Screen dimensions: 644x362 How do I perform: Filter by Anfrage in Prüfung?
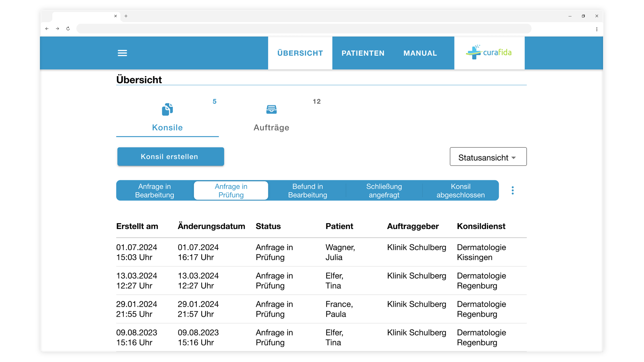[231, 191]
